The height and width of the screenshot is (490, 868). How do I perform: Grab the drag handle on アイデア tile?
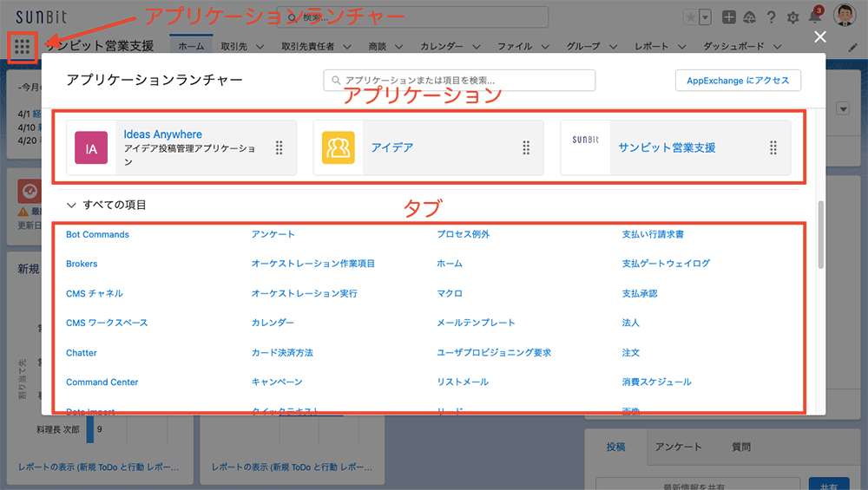click(x=526, y=147)
